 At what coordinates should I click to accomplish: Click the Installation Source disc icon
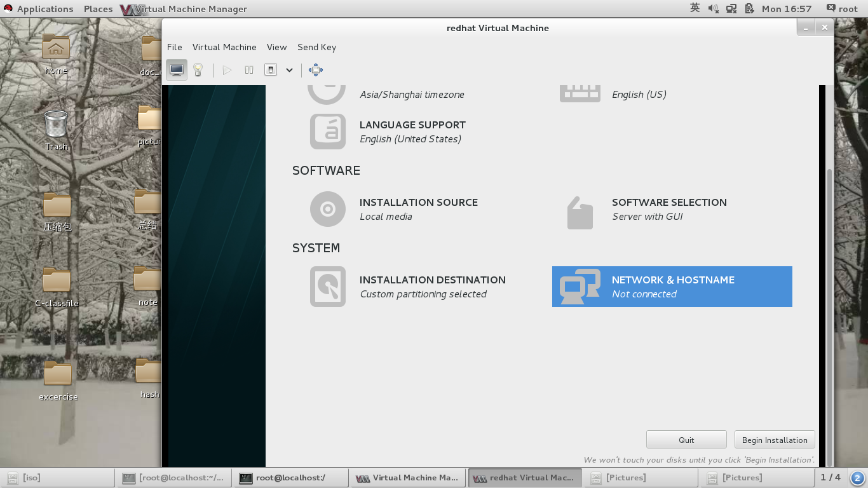click(x=328, y=209)
